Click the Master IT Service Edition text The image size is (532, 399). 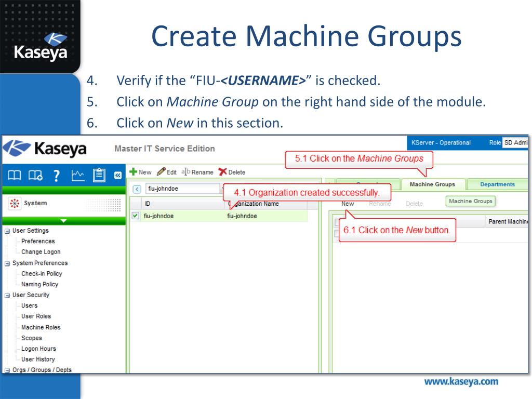(165, 149)
